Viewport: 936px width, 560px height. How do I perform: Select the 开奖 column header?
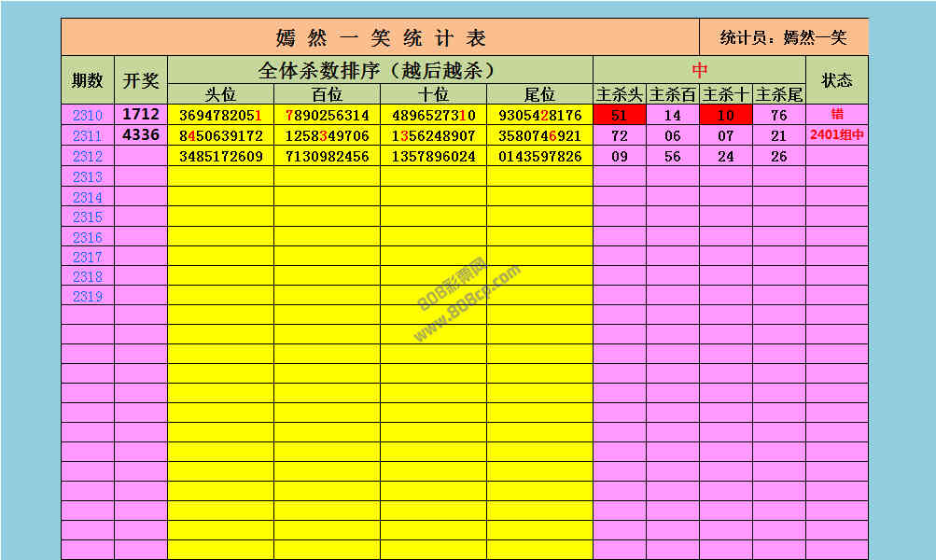pos(141,80)
